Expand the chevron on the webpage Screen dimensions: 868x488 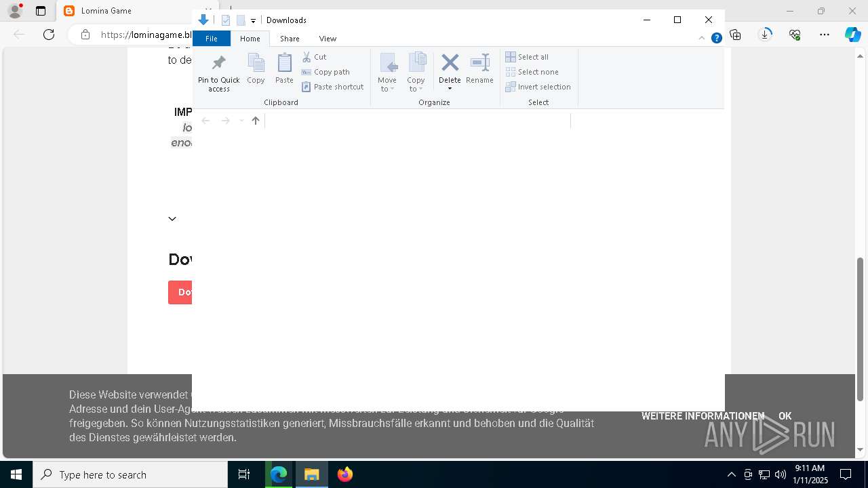[172, 218]
